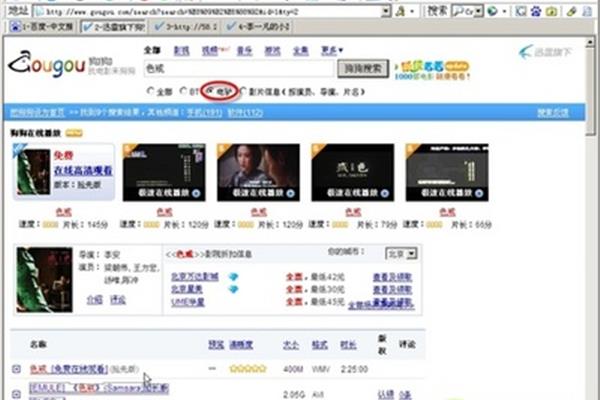The image size is (600, 400).
Task: Click the Baidu paw icon in browser toolbar
Action: [536, 11]
